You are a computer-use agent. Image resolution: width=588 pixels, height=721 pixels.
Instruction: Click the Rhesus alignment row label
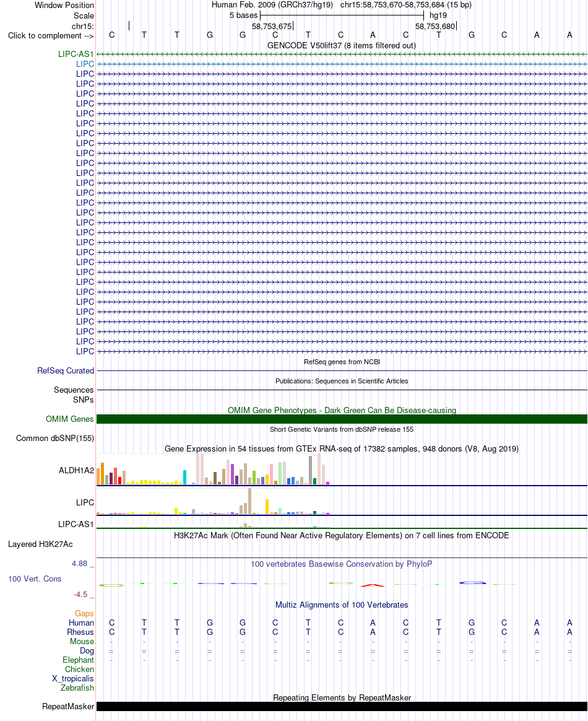80,632
